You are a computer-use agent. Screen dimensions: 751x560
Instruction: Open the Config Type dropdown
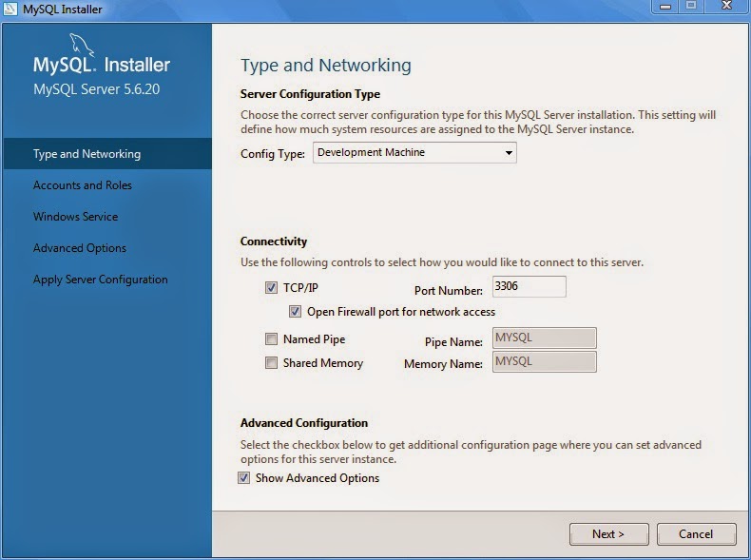[414, 152]
